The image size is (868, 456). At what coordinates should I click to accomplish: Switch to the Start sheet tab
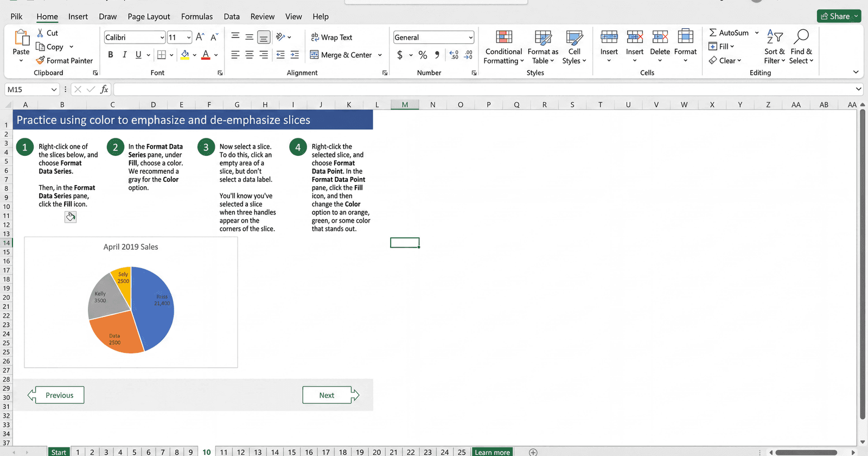click(x=59, y=452)
